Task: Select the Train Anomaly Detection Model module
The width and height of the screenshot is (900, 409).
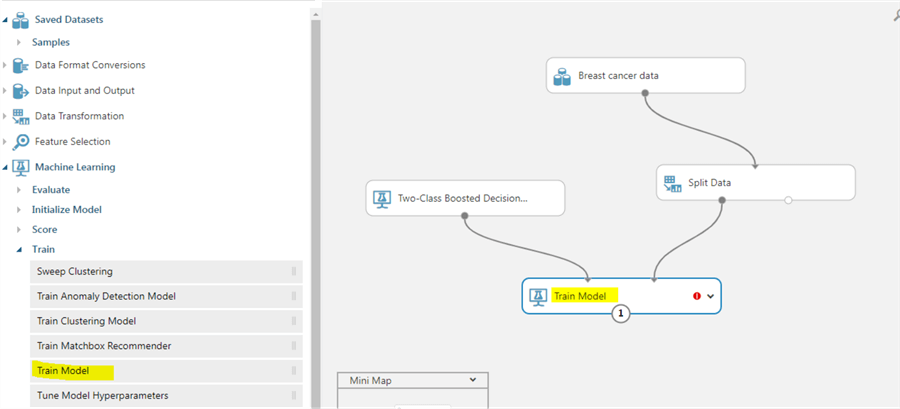Action: point(166,297)
